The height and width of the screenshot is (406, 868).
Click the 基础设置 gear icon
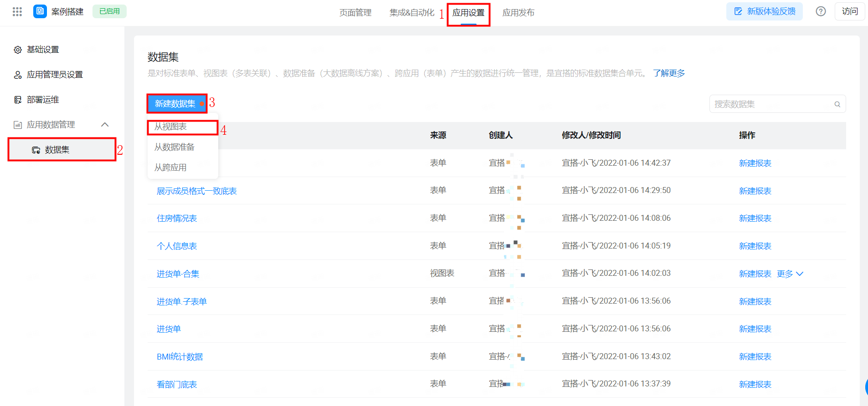tap(18, 50)
